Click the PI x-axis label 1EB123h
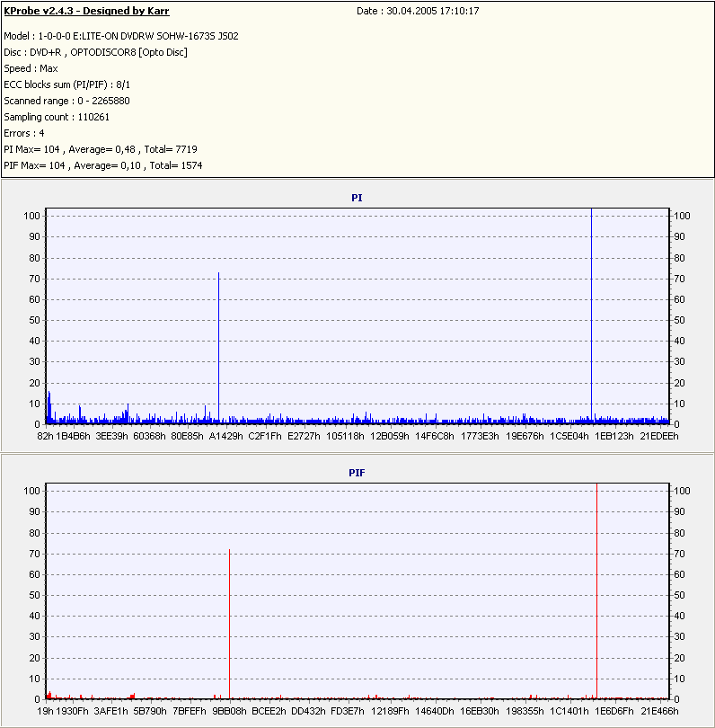The height and width of the screenshot is (728, 715). (614, 437)
